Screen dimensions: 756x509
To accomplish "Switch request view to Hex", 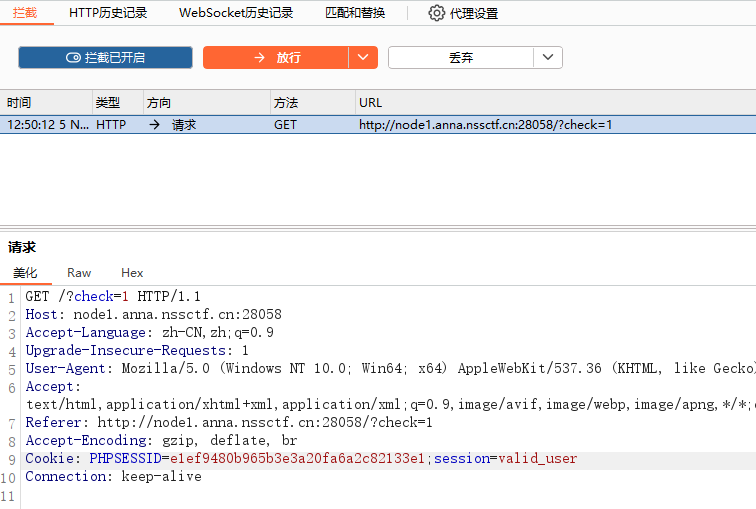I will click(132, 272).
